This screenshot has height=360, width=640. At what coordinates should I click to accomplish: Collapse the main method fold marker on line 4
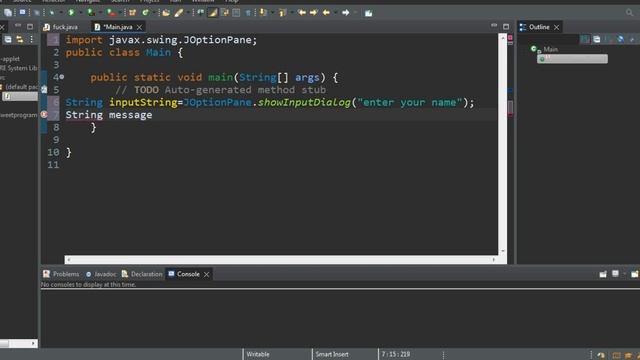click(x=62, y=77)
